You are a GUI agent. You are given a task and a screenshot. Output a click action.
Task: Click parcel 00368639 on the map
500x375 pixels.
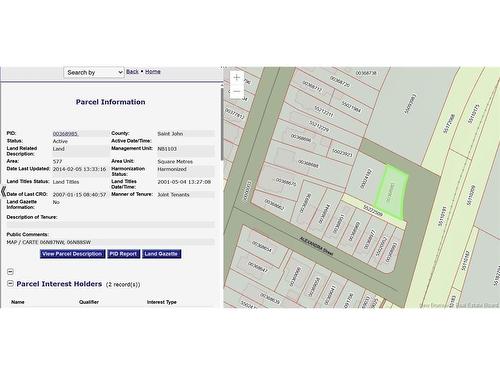coord(269,297)
